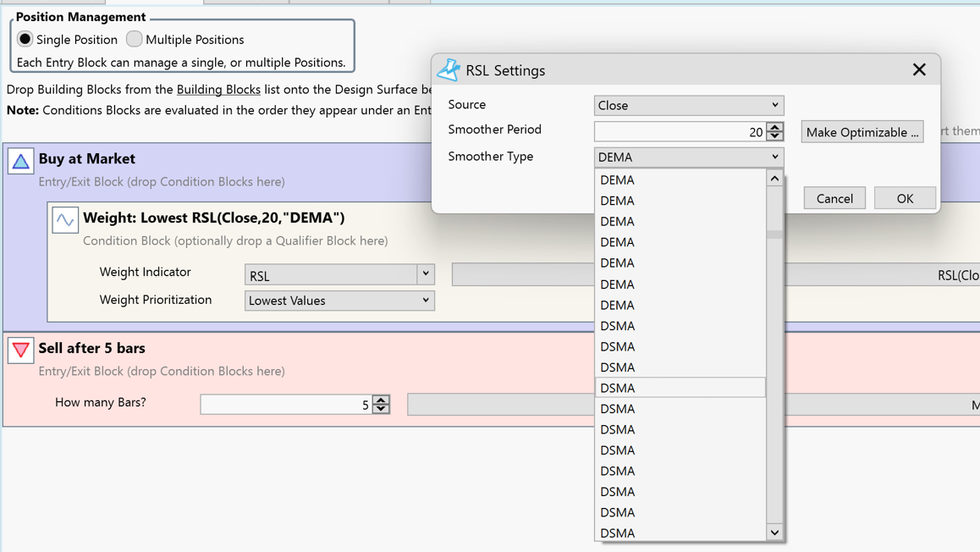
Task: Select the Multiple Positions radio button
Action: [135, 39]
